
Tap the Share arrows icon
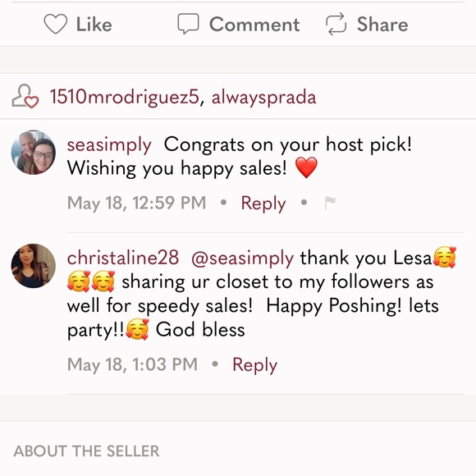click(x=336, y=24)
